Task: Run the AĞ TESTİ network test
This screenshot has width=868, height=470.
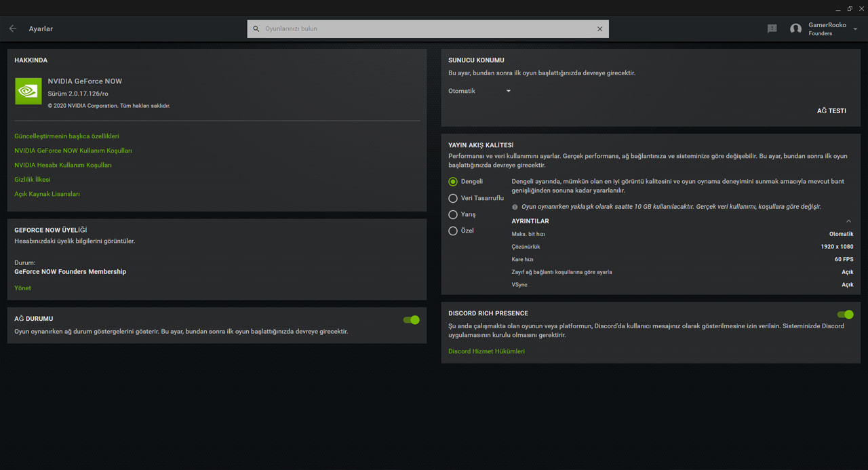Action: 831,111
